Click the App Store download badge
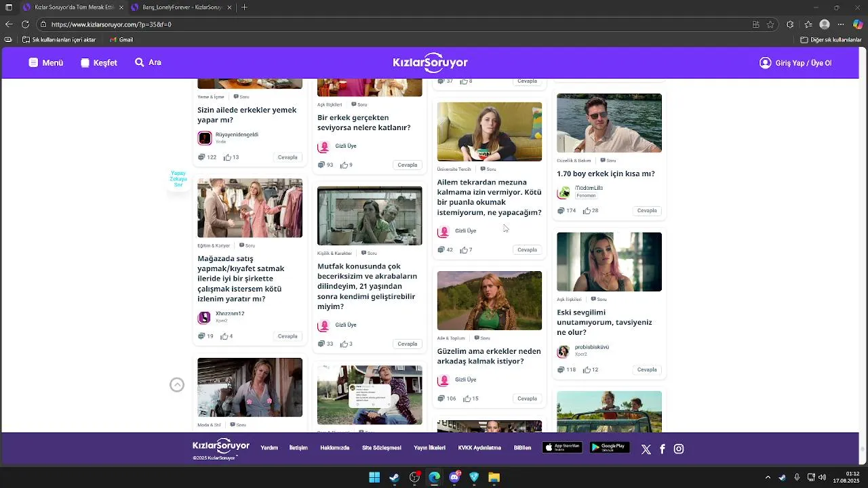The width and height of the screenshot is (868, 488). tap(562, 447)
